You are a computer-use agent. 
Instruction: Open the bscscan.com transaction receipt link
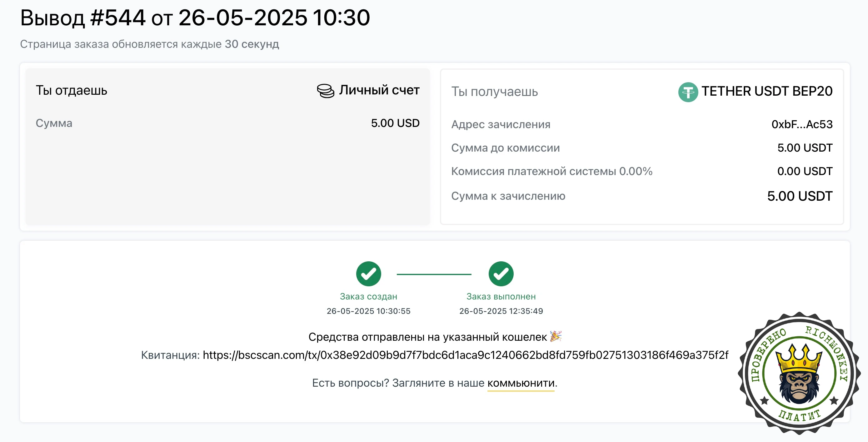tap(465, 355)
